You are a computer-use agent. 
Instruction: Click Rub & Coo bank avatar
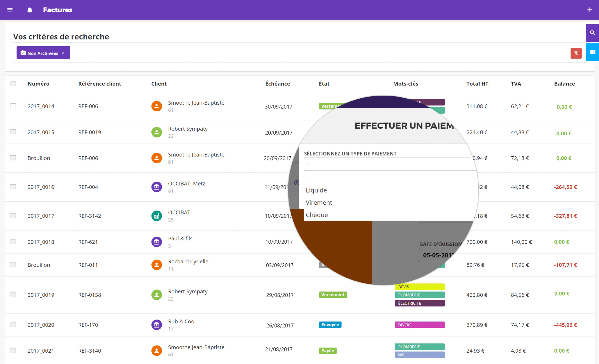(x=157, y=325)
